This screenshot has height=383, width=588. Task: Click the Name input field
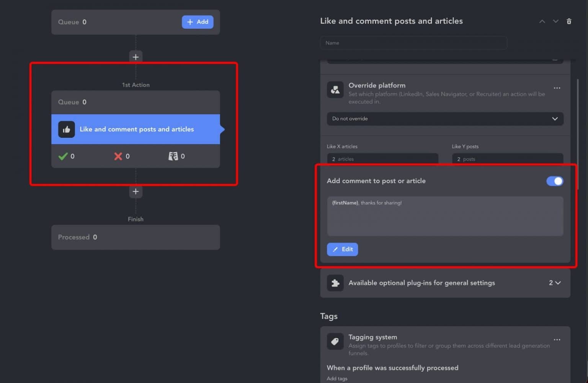tap(413, 43)
